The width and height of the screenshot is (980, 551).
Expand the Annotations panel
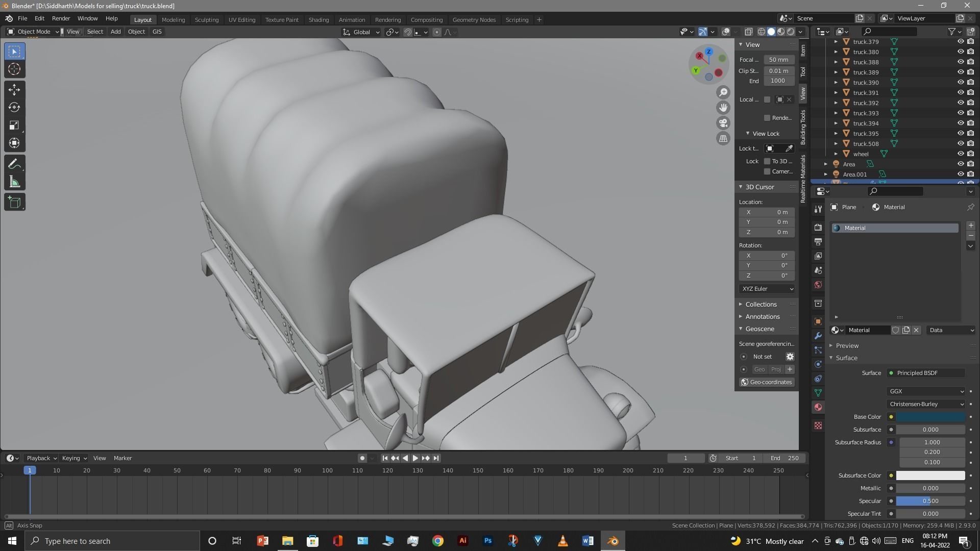click(762, 317)
